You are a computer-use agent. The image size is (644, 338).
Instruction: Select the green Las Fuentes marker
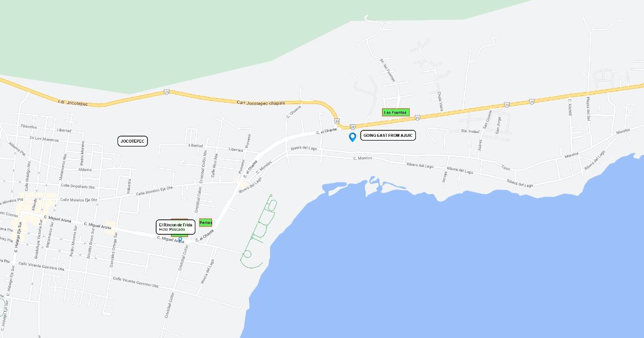[396, 112]
